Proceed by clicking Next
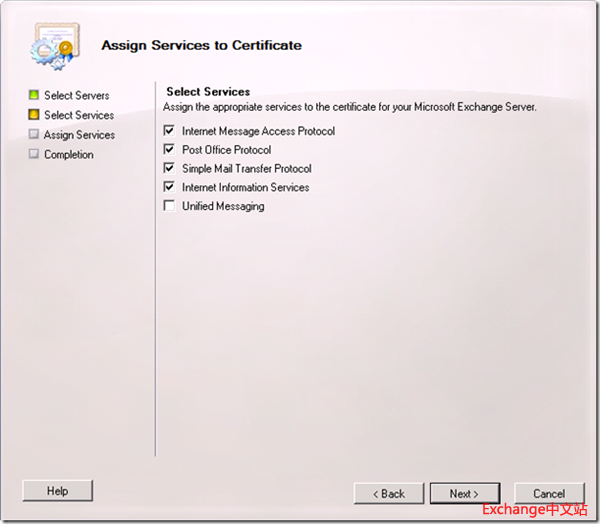The height and width of the screenshot is (524, 600). 464,493
